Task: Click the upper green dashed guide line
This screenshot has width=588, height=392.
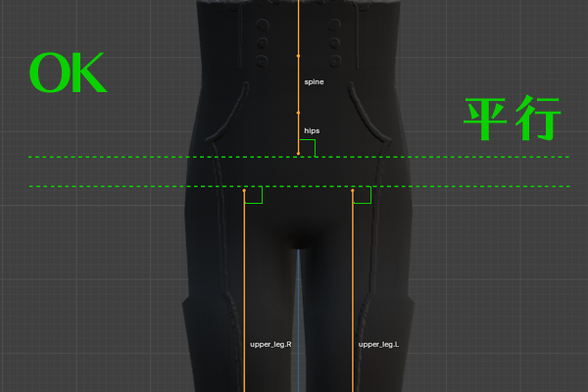Action: point(118,157)
